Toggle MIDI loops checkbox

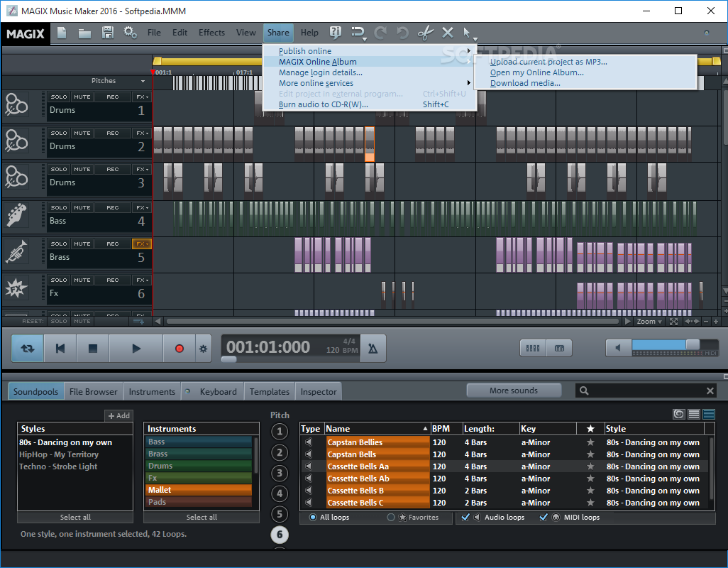point(544,517)
